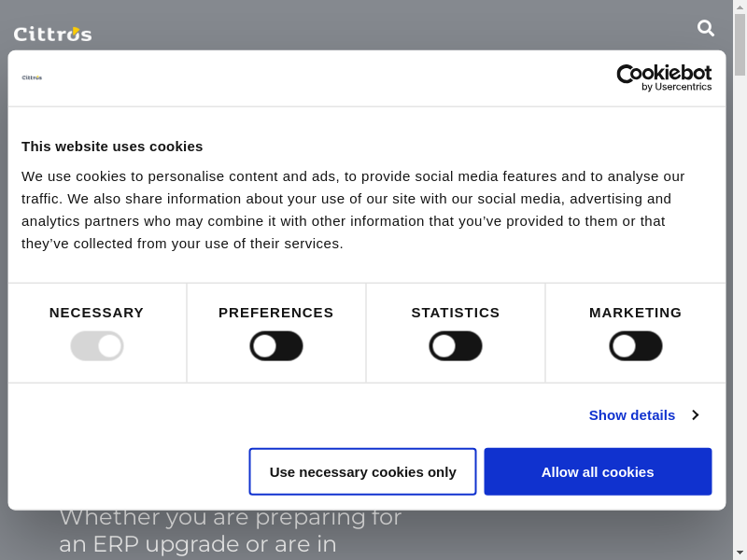Accept with Allow all cookies button

598,471
